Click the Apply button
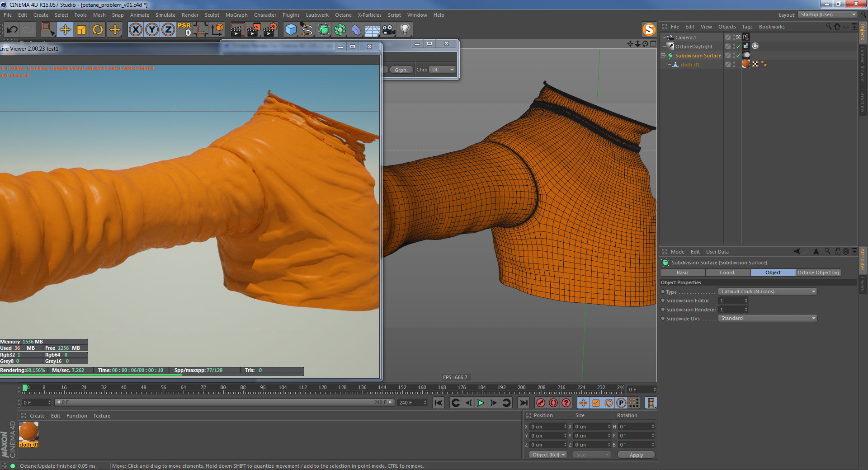 (x=636, y=455)
